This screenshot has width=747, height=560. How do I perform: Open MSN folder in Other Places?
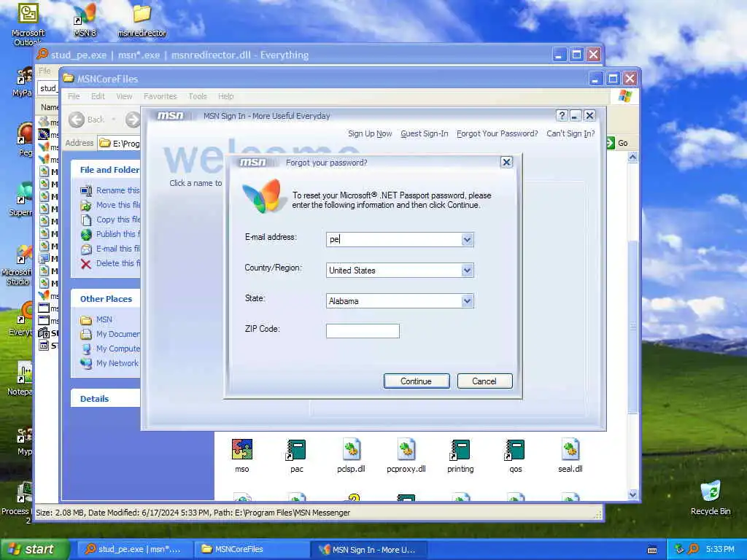(97, 319)
